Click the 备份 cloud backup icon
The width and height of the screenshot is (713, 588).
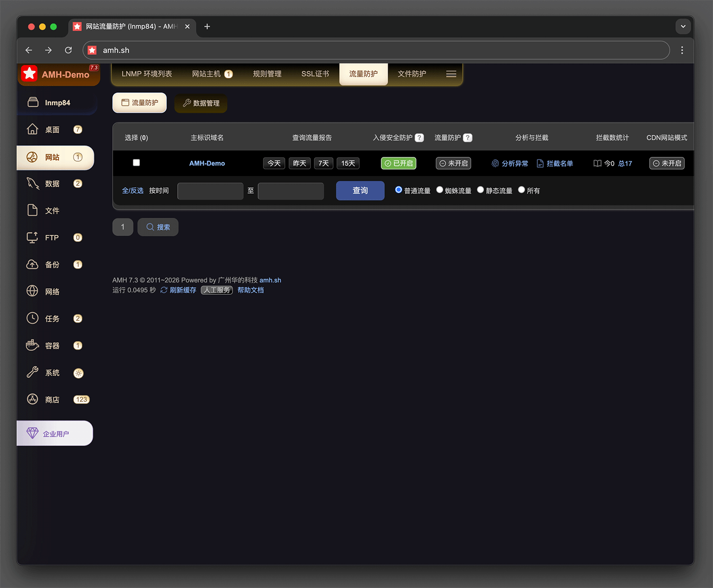(x=32, y=265)
